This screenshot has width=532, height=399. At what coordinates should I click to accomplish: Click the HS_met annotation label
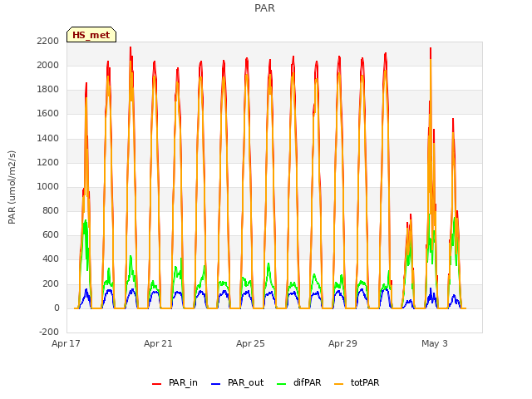tap(91, 35)
